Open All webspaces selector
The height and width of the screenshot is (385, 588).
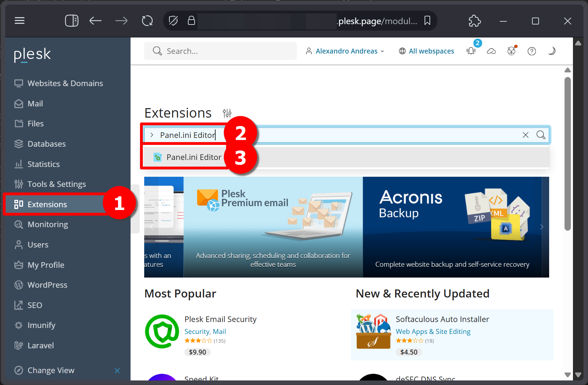[426, 51]
